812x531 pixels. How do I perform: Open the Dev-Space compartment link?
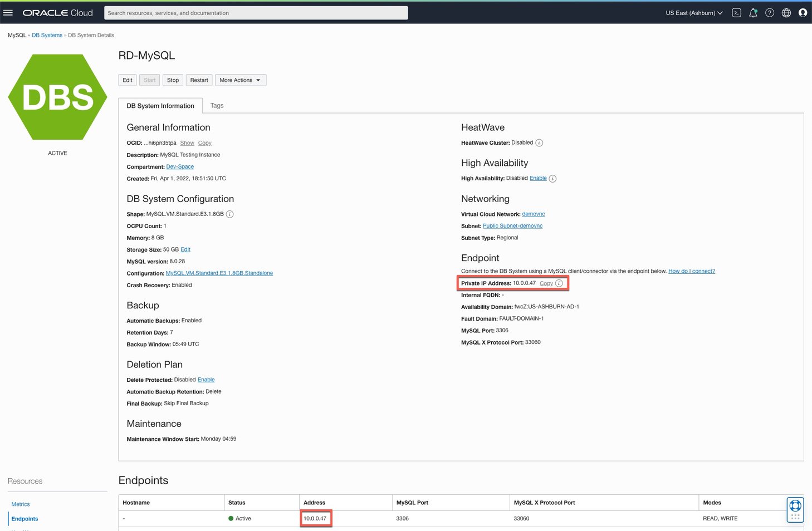tap(180, 166)
